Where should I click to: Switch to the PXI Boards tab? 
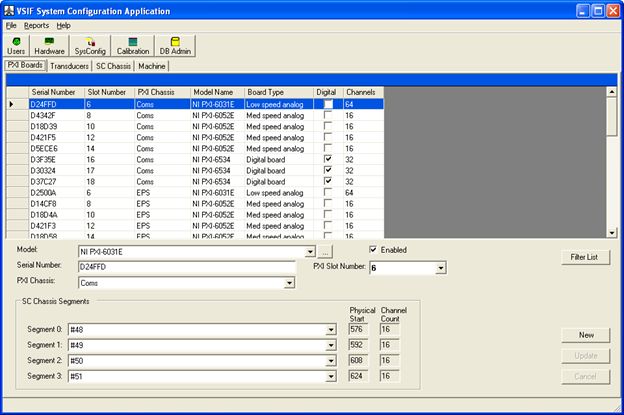pos(25,65)
